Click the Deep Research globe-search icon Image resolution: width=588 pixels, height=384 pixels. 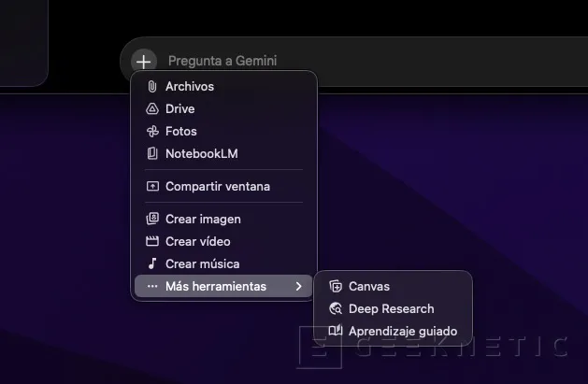click(x=336, y=308)
